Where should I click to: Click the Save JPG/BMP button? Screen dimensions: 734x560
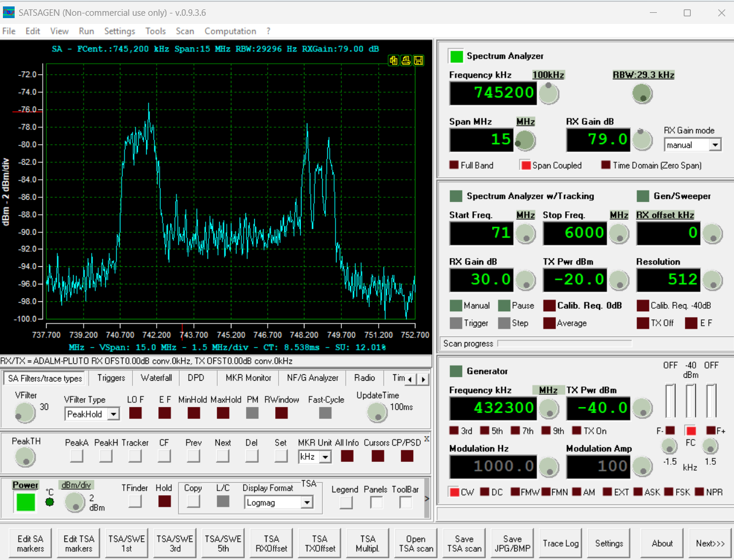(512, 544)
